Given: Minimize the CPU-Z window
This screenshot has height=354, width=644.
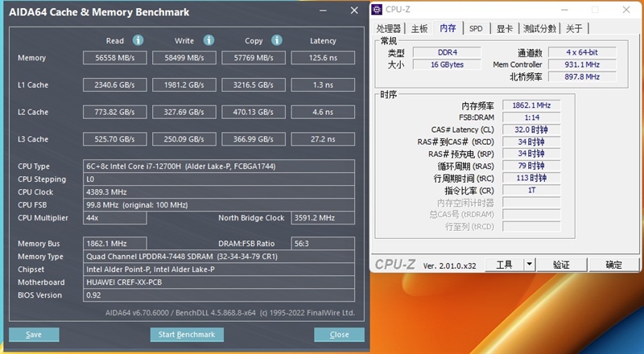Looking at the screenshot, I should [565, 10].
